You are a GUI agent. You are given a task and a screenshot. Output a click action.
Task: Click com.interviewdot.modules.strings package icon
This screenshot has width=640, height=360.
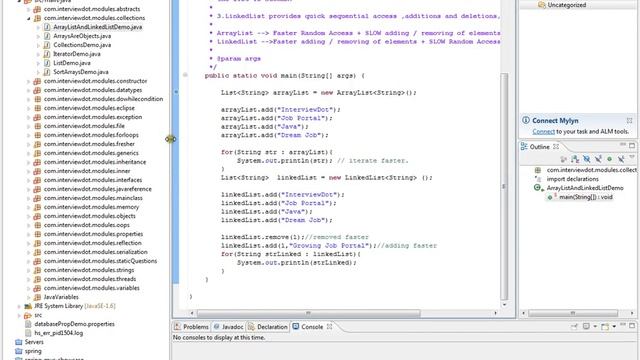click(x=37, y=270)
